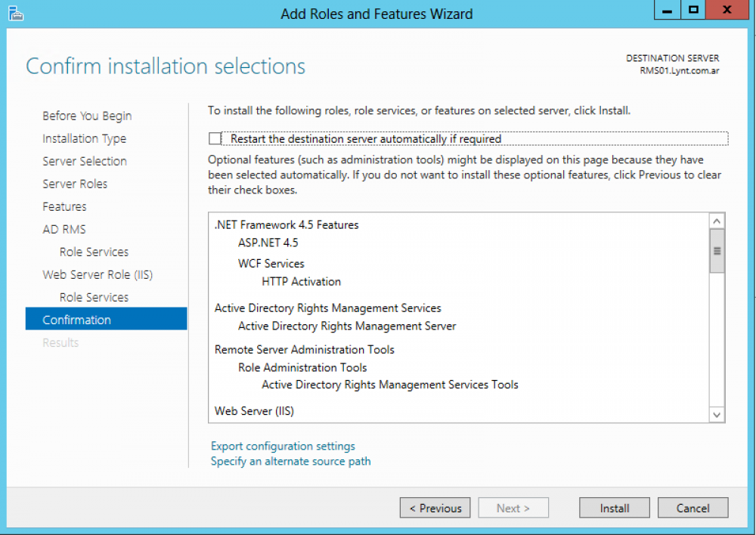Click the wizard icon in title bar
The image size is (756, 535).
pos(15,14)
